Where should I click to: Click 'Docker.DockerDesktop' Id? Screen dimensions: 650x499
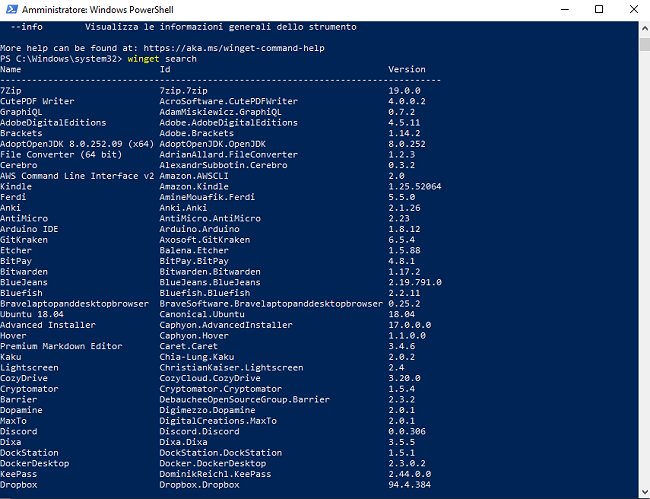[213, 463]
